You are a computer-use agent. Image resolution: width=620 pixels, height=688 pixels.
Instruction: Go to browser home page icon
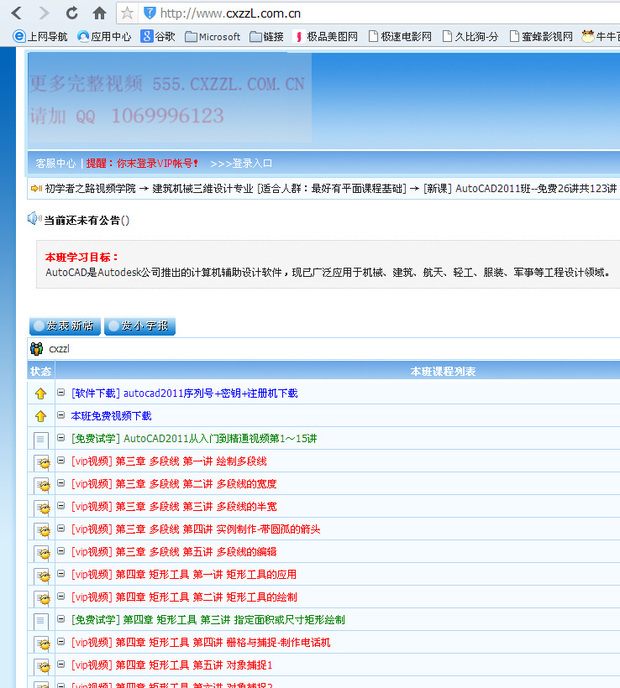pyautogui.click(x=99, y=13)
